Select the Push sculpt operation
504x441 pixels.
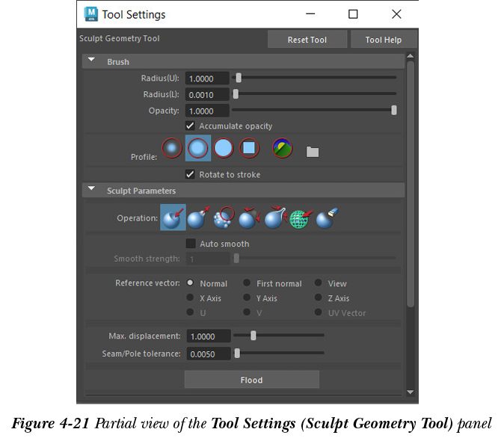tap(173, 218)
